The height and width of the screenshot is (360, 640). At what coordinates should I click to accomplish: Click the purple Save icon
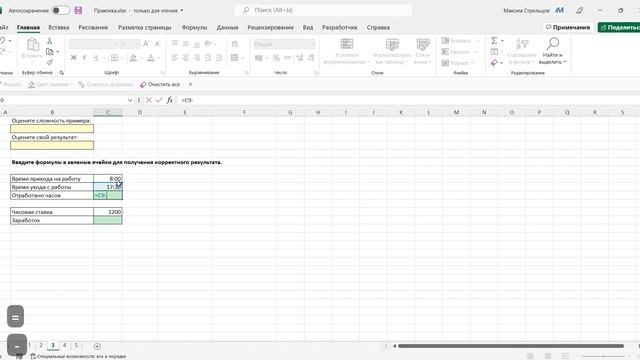78,10
